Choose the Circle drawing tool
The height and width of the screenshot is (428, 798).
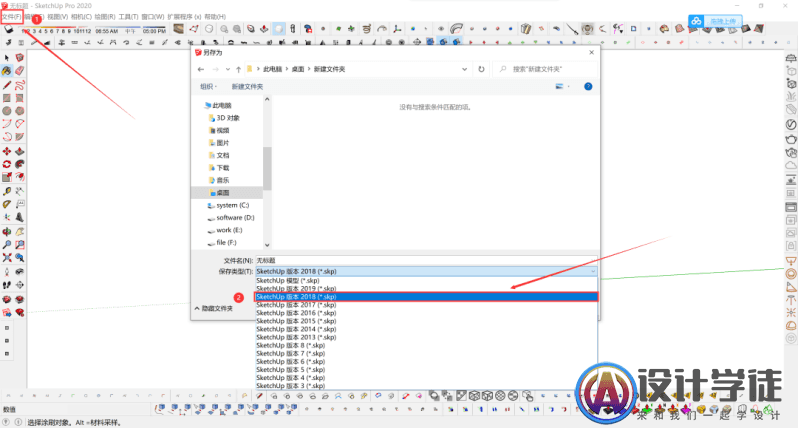click(7, 110)
